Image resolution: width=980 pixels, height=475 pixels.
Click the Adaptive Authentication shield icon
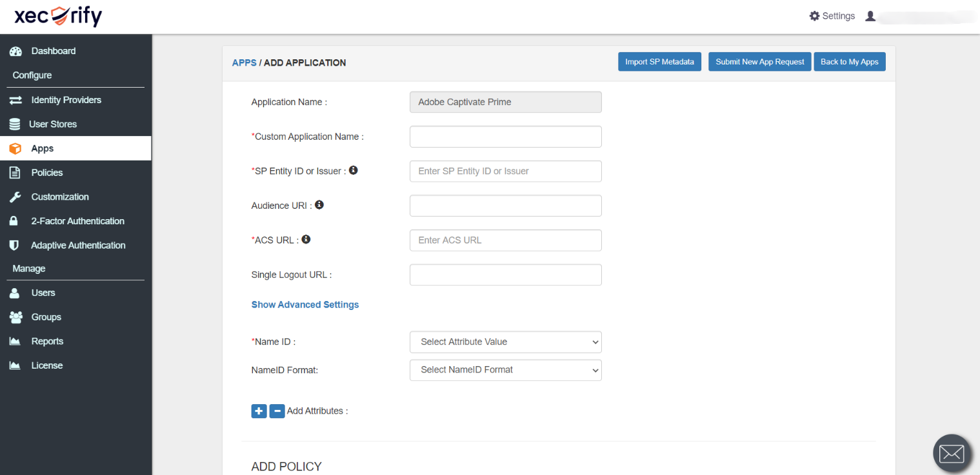click(x=15, y=245)
